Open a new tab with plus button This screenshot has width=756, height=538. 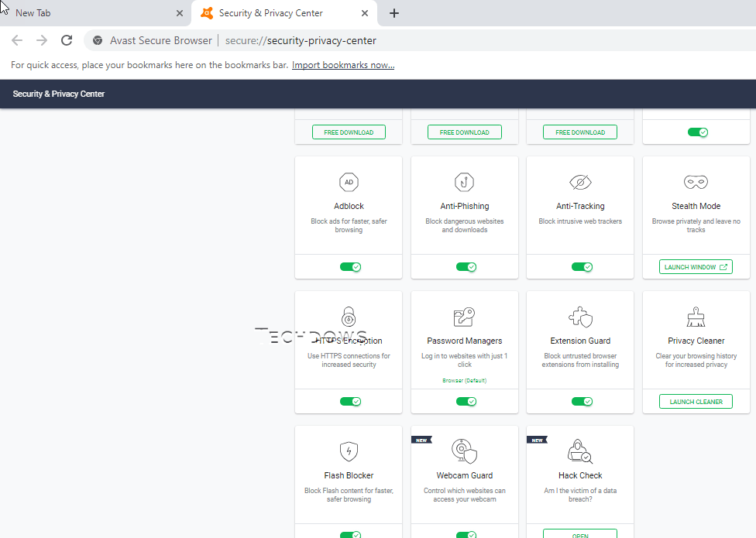click(394, 13)
